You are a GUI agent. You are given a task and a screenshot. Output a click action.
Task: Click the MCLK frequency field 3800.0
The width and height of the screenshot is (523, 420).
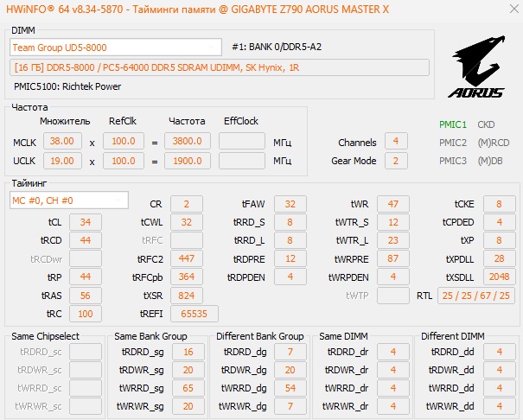188,141
